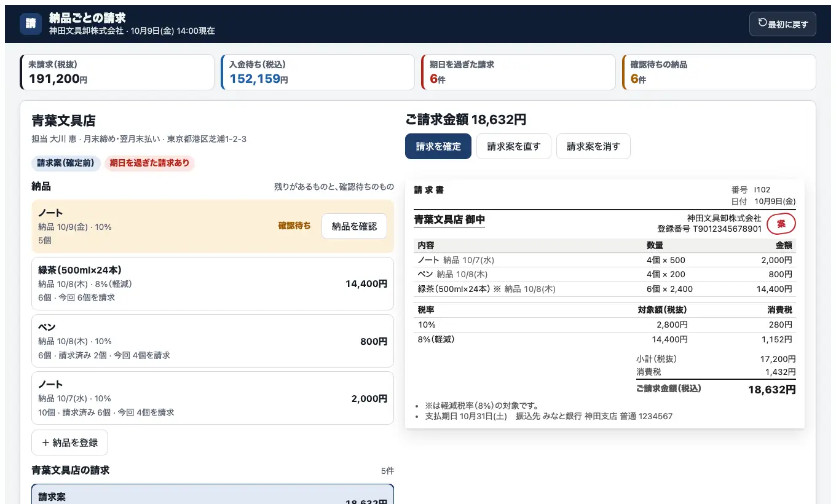Click the 期日を過ぎた請求あり badge
Image resolution: width=836 pixels, height=504 pixels.
149,163
